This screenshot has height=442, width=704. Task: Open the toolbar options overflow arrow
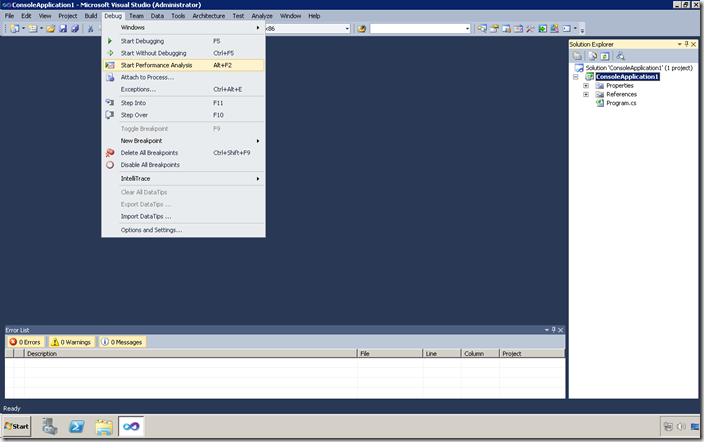582,30
